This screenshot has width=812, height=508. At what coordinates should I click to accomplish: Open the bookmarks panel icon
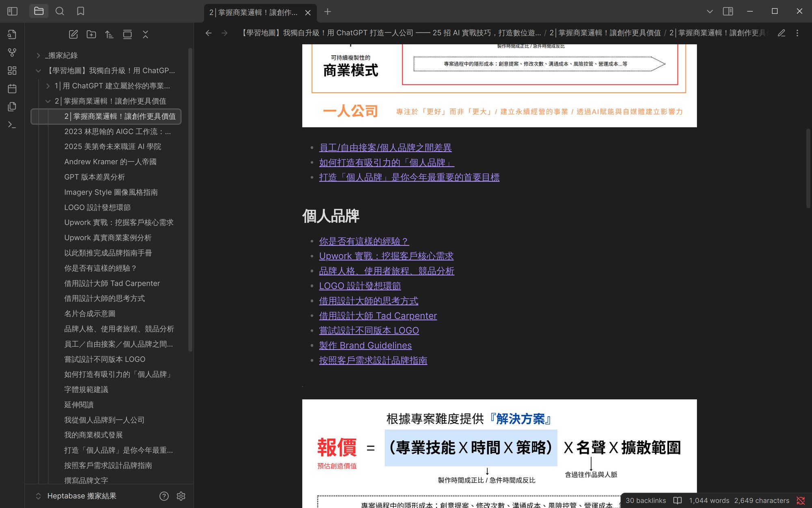[x=80, y=11]
